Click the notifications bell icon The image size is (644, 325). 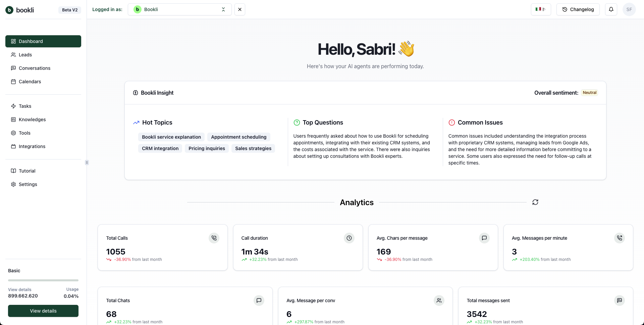point(611,9)
